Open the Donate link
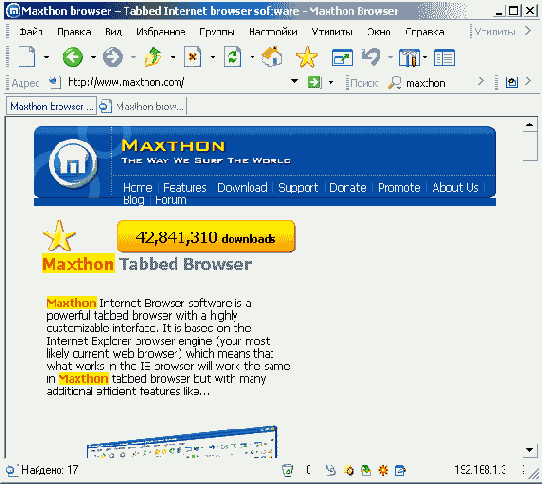The width and height of the screenshot is (542, 484). (x=348, y=187)
